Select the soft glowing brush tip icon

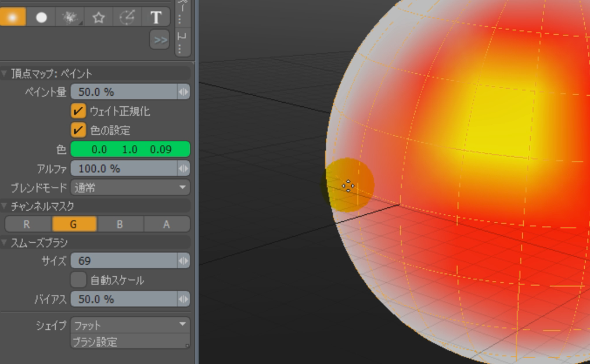tap(13, 17)
